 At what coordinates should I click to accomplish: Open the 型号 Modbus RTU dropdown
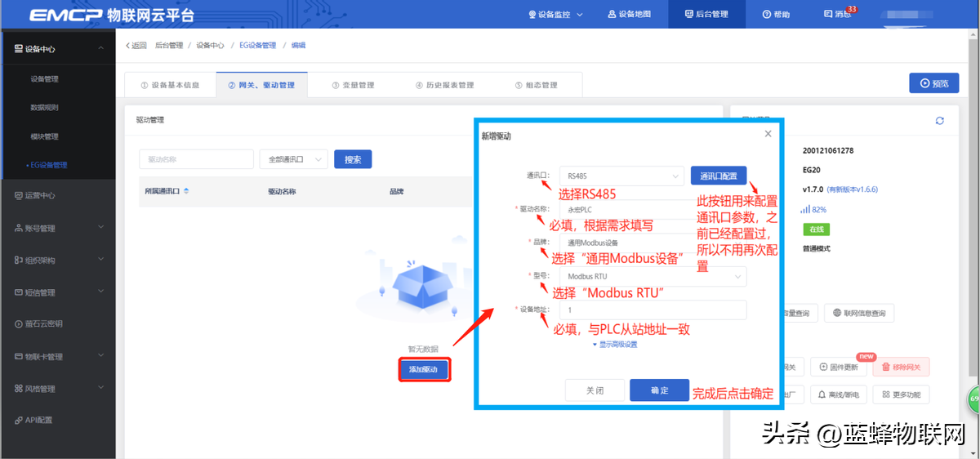pos(653,277)
